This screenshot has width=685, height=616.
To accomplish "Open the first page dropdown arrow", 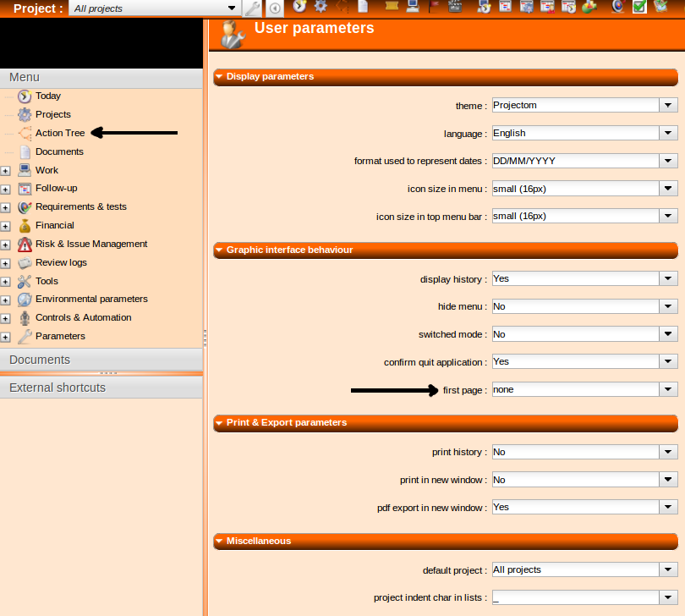I will tap(668, 389).
